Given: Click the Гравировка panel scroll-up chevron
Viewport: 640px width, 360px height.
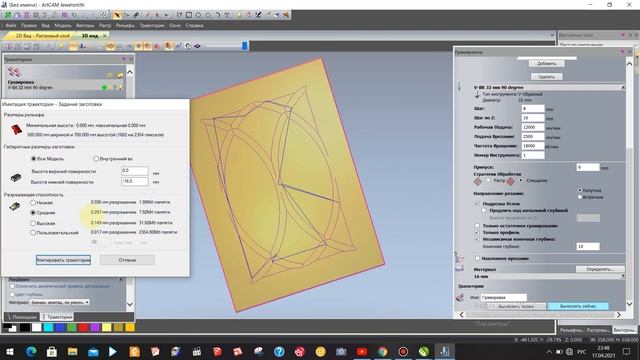Looking at the screenshot, I should pyautogui.click(x=629, y=64).
